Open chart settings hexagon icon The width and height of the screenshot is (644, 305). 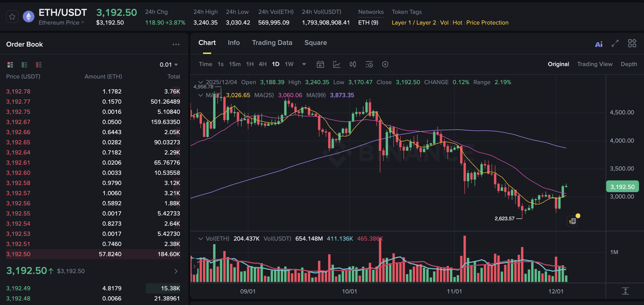(x=385, y=64)
